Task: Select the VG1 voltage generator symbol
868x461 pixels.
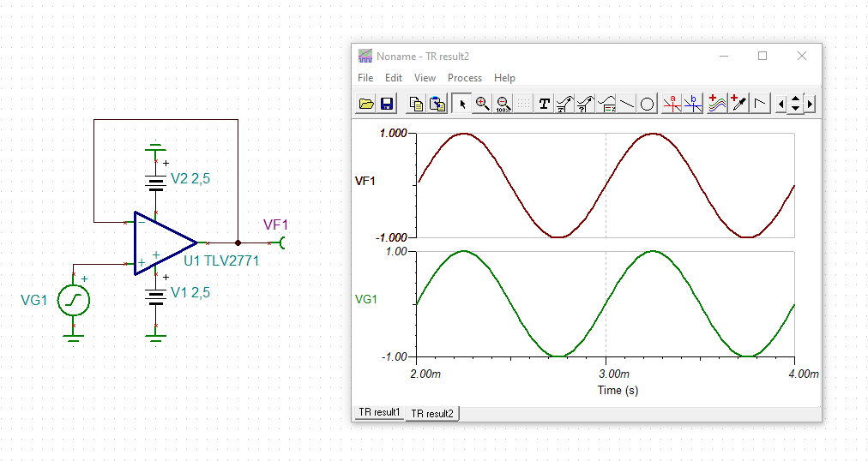Action: 74,301
